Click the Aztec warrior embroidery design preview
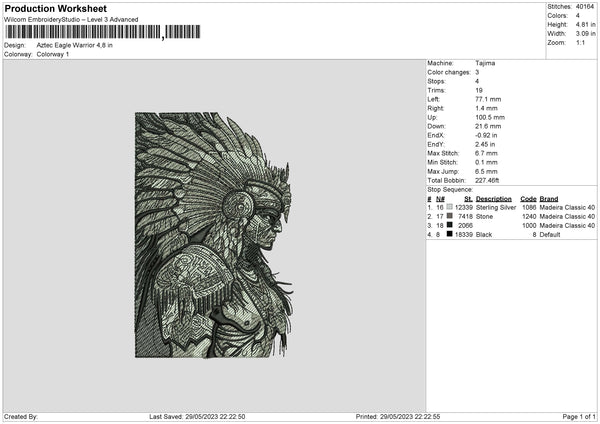600x424 pixels. 214,235
